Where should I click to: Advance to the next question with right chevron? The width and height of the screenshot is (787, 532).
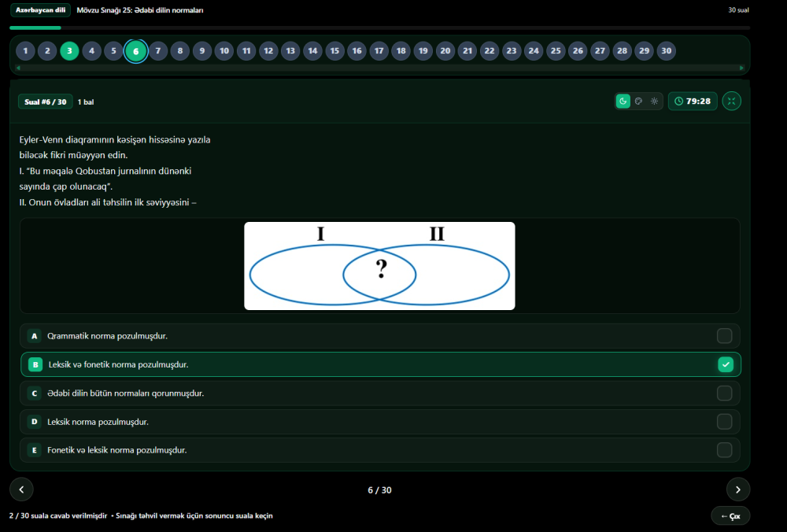click(738, 490)
